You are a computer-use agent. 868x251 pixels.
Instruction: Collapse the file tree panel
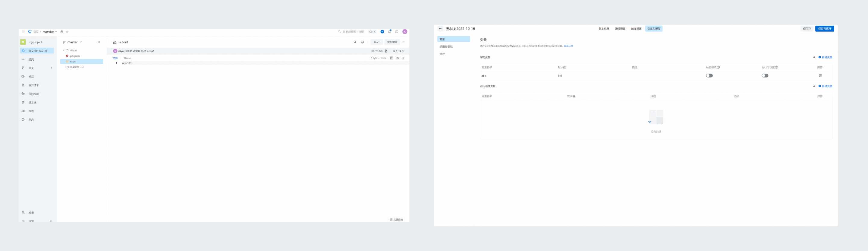tap(99, 42)
